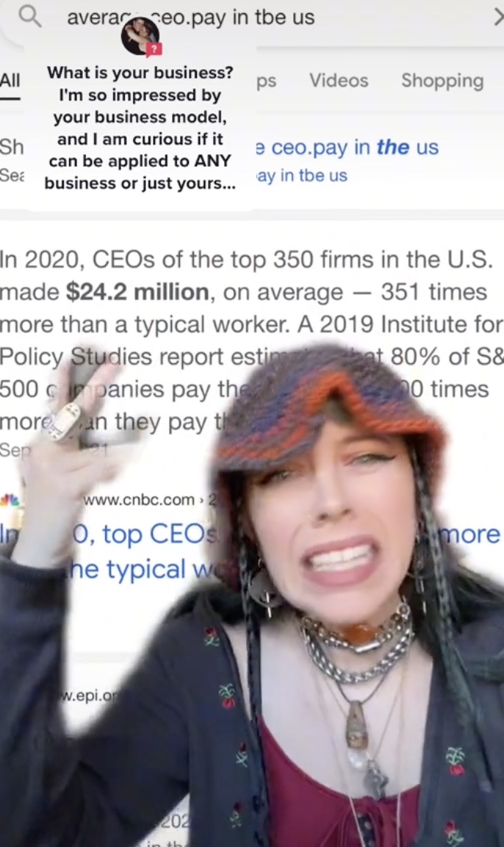Click corrected query 'ceo.pay in the us'
504x847 pixels.
(x=347, y=147)
